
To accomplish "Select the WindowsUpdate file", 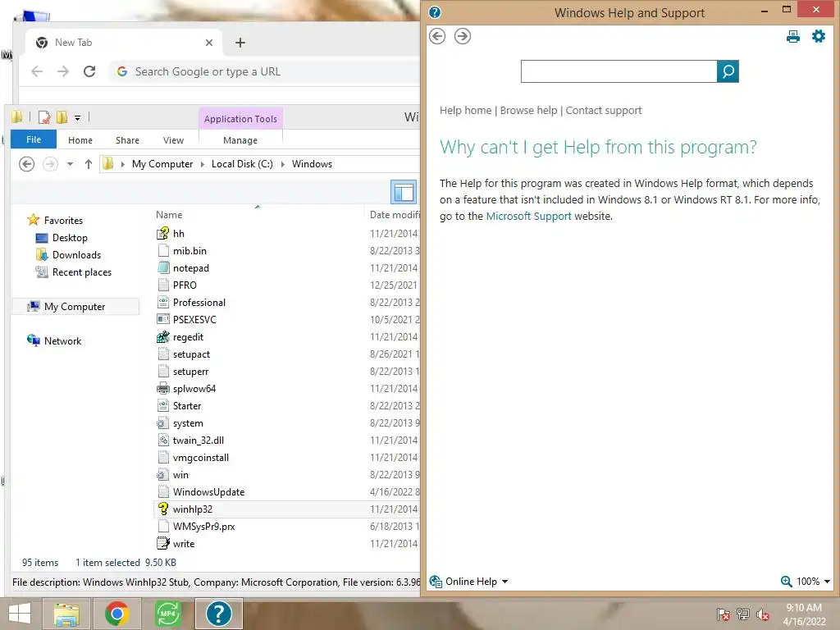I will (208, 492).
